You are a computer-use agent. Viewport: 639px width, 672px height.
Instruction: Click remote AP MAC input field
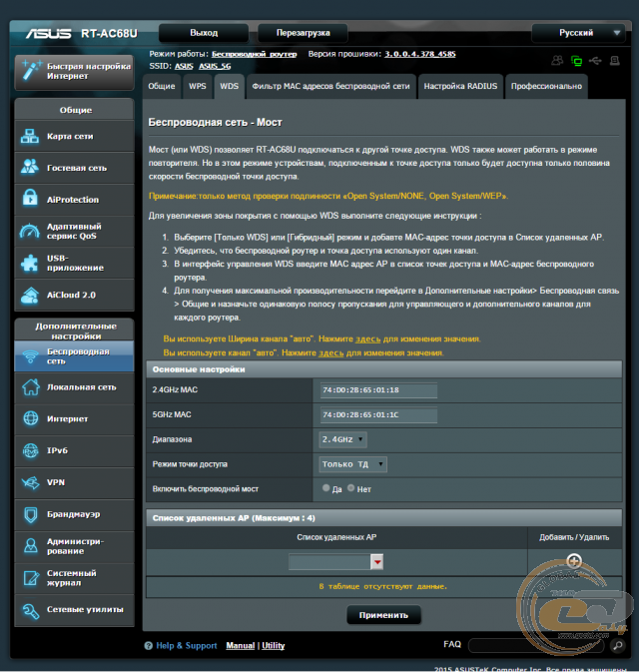(329, 562)
